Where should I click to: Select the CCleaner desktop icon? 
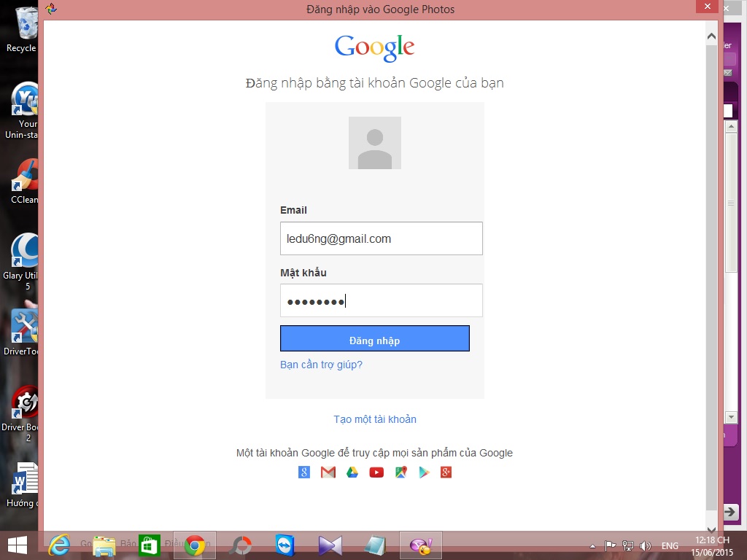tap(23, 182)
